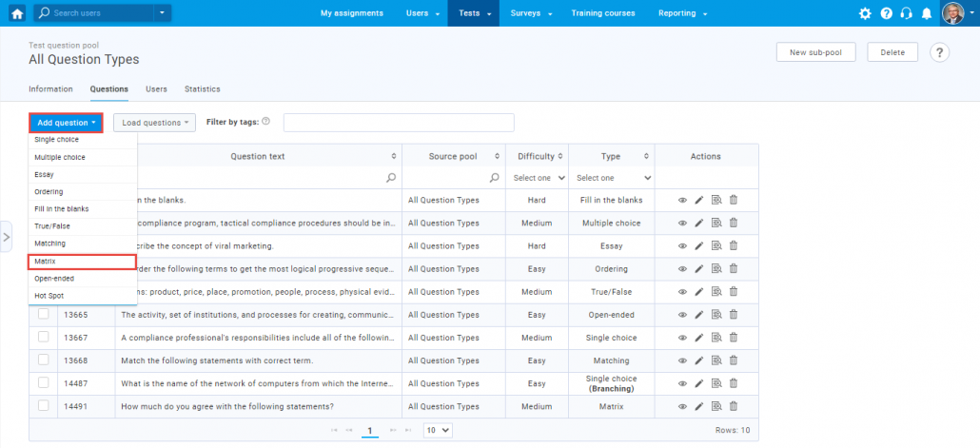Image resolution: width=980 pixels, height=448 pixels.
Task: Tick the checkbox for question 13667
Action: tap(44, 337)
